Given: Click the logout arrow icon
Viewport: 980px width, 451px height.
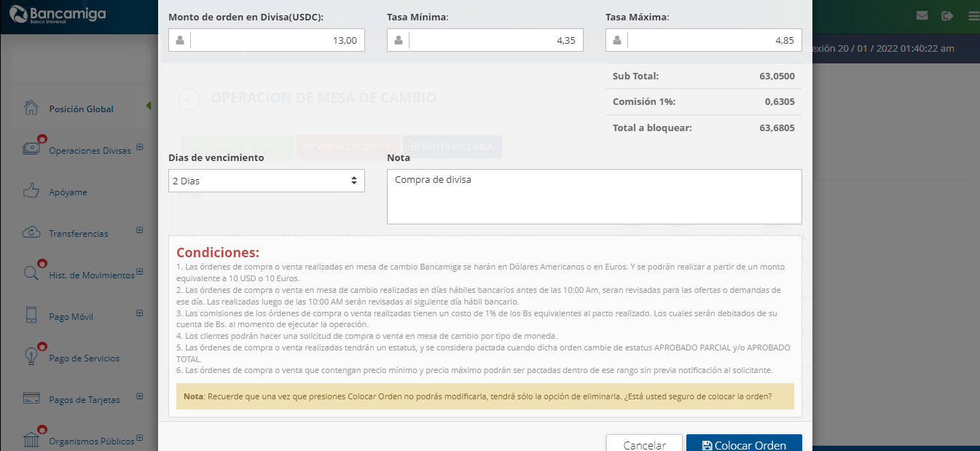Looking at the screenshot, I should tap(947, 16).
